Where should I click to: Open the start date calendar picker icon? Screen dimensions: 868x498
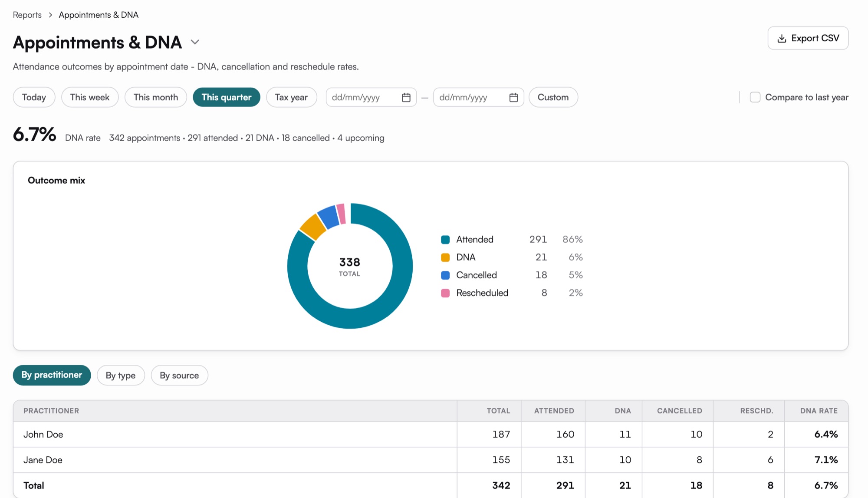[x=406, y=97]
